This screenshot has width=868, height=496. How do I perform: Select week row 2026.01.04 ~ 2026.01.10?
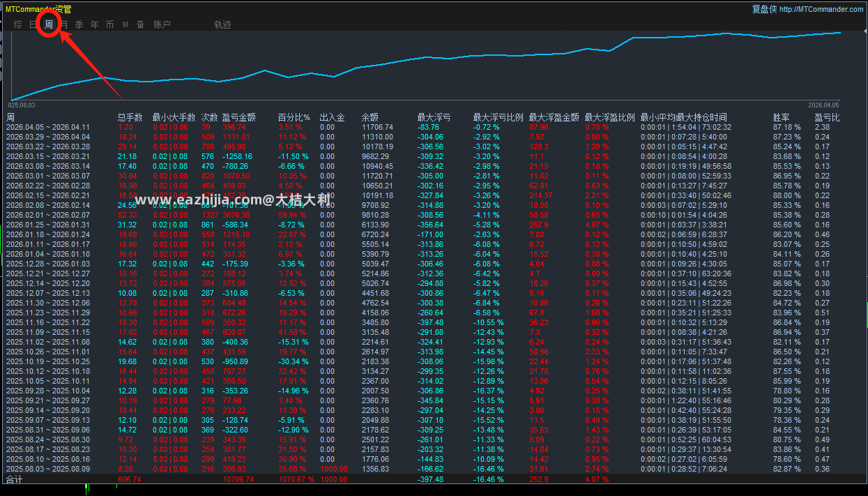(434, 254)
